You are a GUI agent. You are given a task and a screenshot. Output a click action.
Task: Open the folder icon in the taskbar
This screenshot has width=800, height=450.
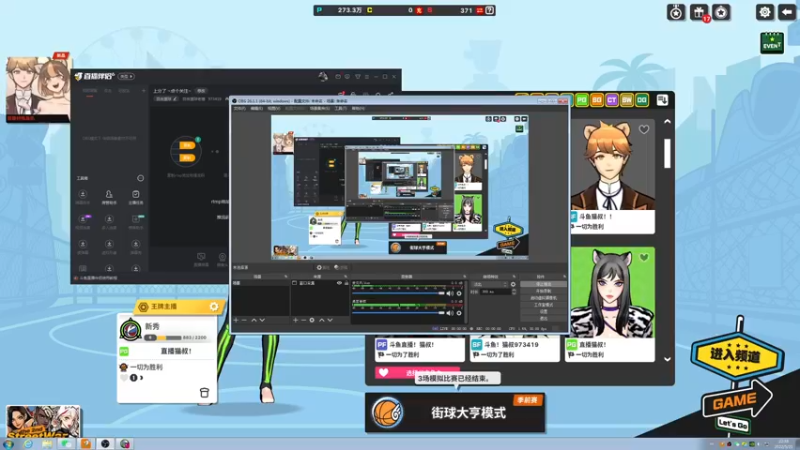click(47, 444)
